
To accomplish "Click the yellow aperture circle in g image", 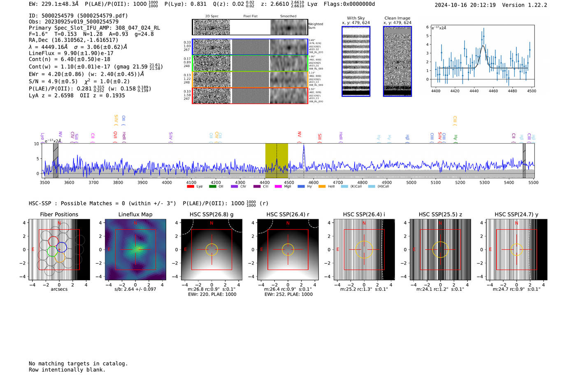I will click(211, 250).
